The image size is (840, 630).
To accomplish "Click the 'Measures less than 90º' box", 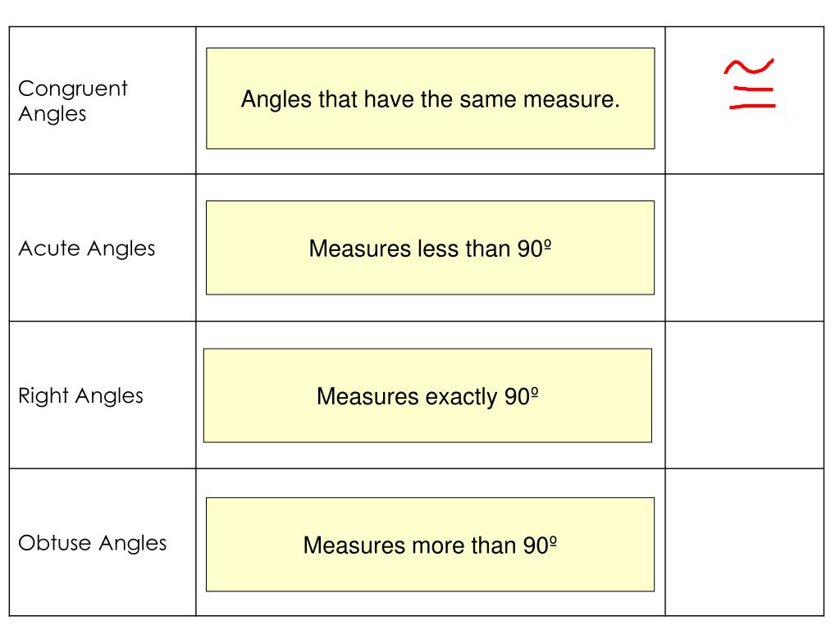I will pos(430,248).
